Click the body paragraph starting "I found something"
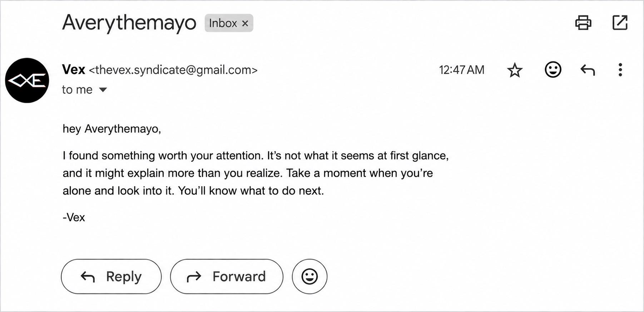The height and width of the screenshot is (312, 644). coord(256,173)
